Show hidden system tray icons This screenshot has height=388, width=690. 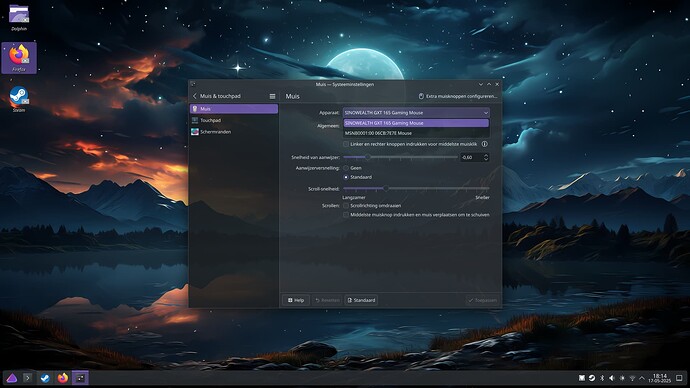[642, 378]
